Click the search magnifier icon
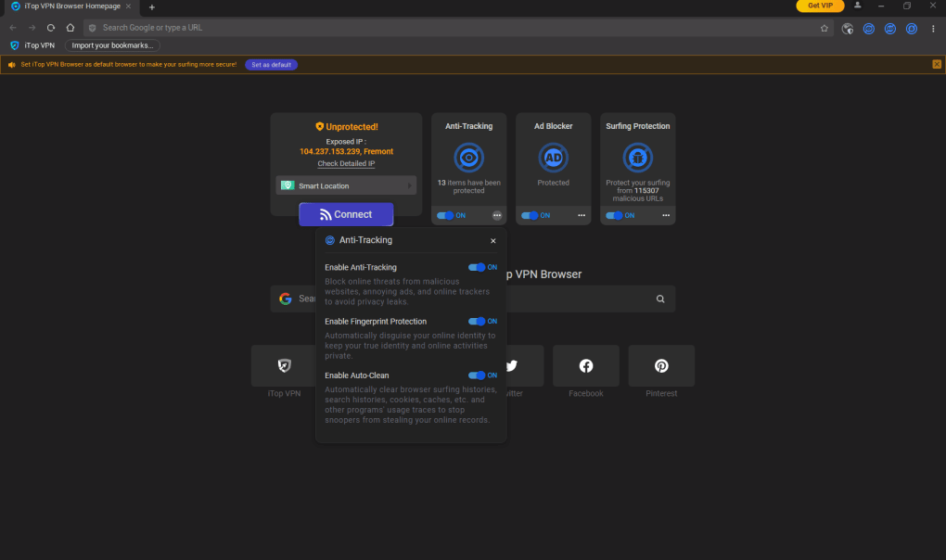 click(660, 299)
